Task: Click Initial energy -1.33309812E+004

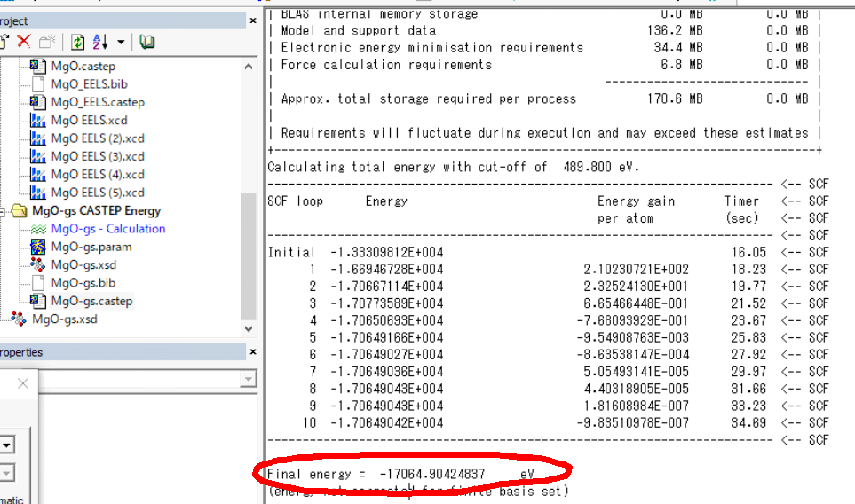Action: coord(386,252)
